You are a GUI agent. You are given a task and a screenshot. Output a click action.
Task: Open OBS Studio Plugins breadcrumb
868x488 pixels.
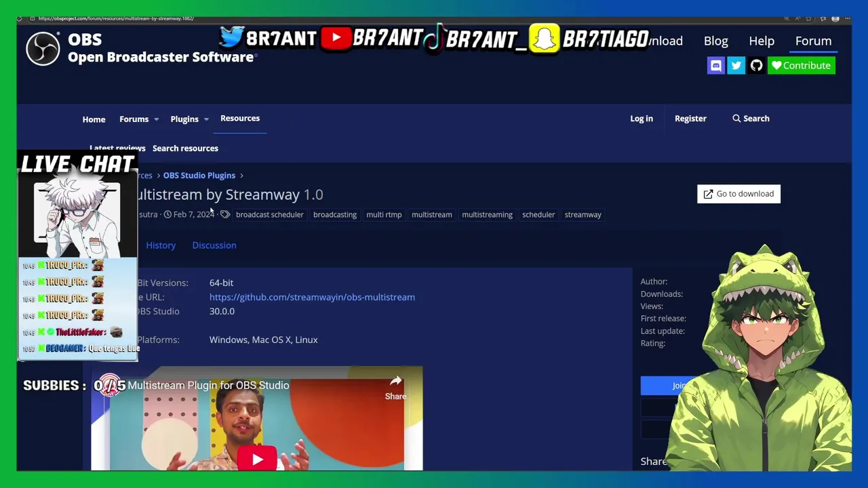click(x=199, y=176)
